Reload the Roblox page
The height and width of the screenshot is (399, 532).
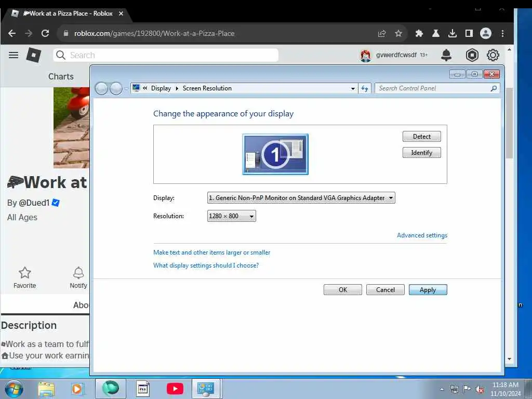pos(45,33)
